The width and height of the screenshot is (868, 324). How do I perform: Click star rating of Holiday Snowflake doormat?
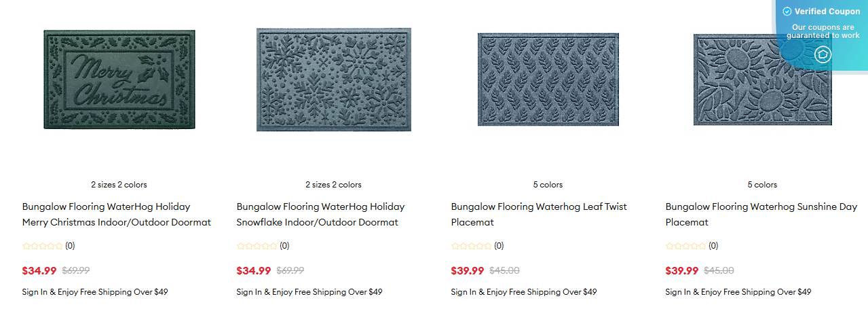click(257, 246)
